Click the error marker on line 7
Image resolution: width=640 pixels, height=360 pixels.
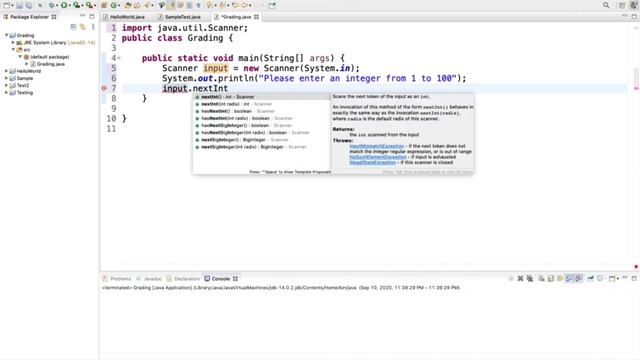[x=104, y=88]
